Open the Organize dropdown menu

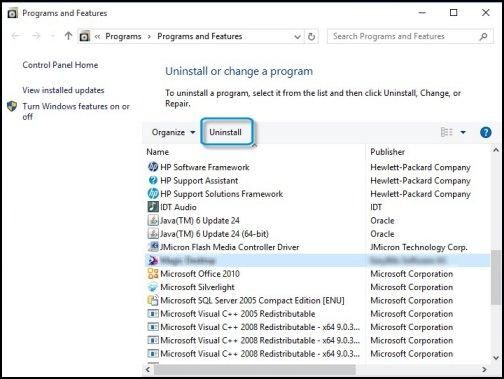tap(173, 132)
